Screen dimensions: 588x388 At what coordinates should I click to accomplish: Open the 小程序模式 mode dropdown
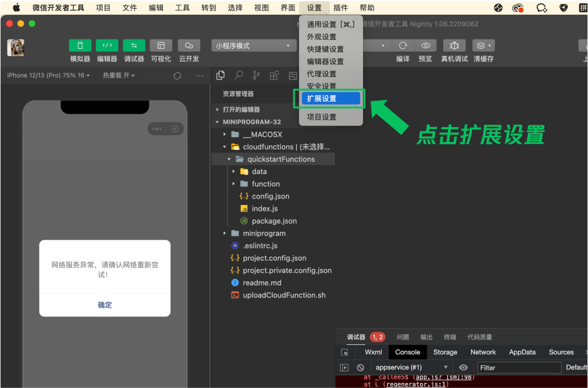(x=253, y=46)
